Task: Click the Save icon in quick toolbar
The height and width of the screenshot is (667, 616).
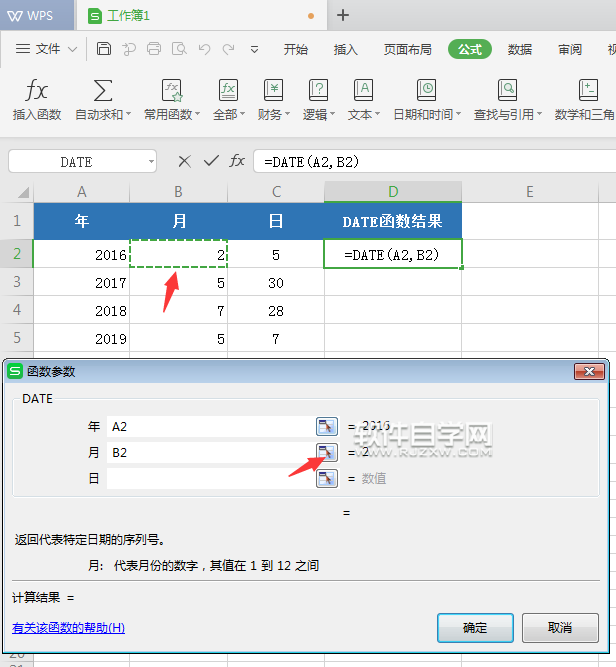Action: [x=104, y=49]
